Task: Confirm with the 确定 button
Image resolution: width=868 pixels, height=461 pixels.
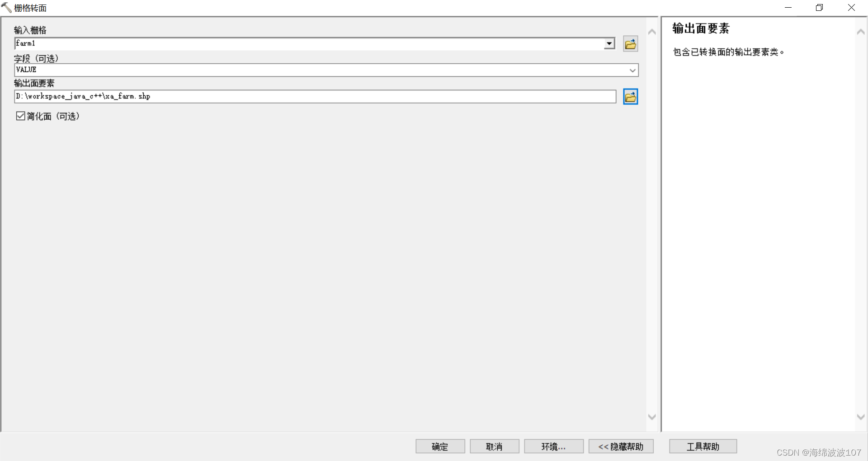Action: click(x=440, y=447)
